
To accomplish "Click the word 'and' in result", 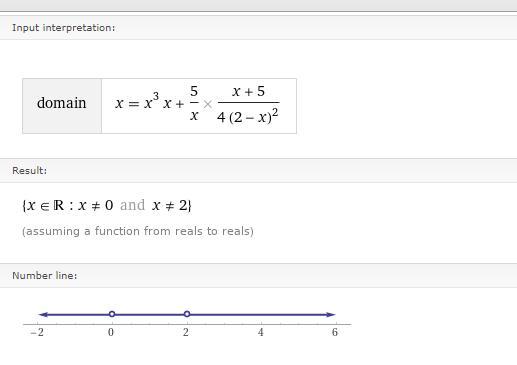I will point(132,205).
